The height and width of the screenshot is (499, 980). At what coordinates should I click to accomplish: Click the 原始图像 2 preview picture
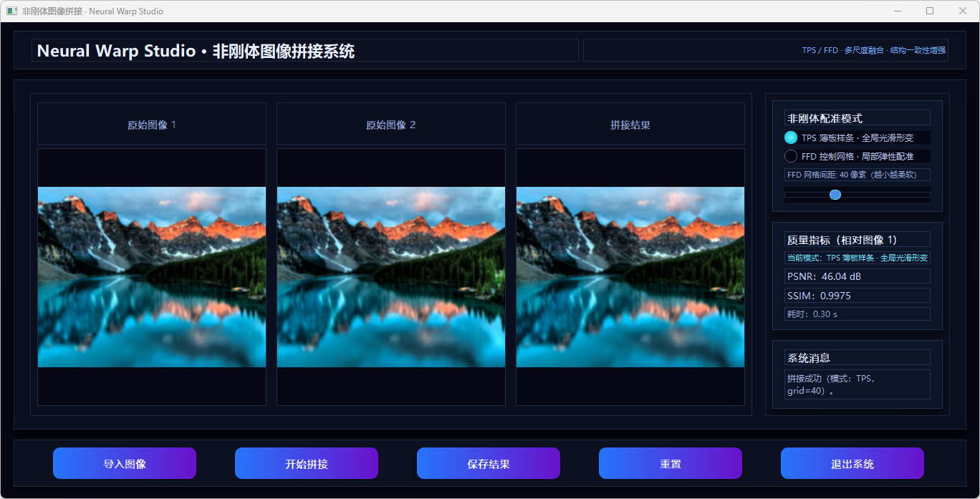click(391, 277)
